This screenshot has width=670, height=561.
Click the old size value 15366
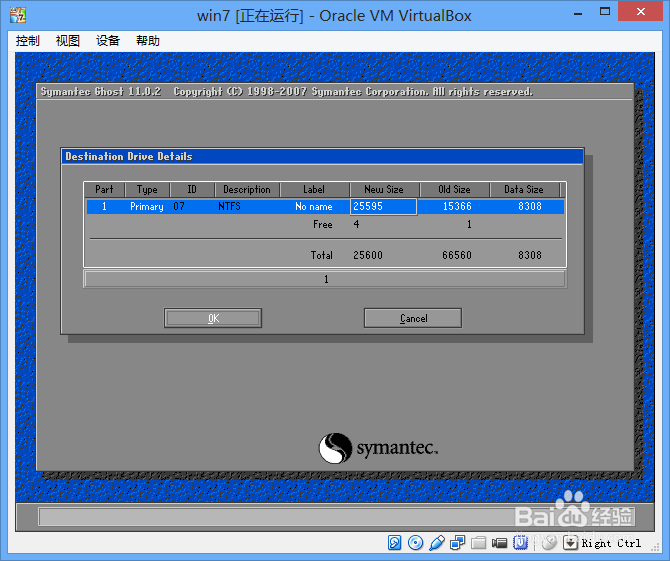pos(457,206)
